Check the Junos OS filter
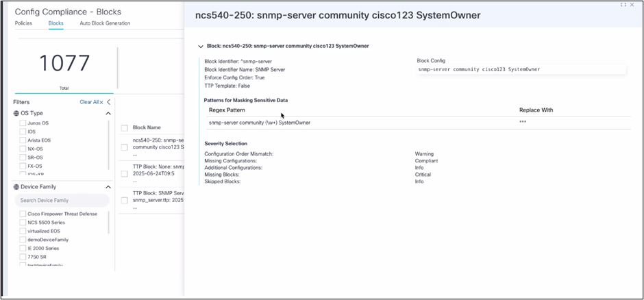 coord(23,123)
